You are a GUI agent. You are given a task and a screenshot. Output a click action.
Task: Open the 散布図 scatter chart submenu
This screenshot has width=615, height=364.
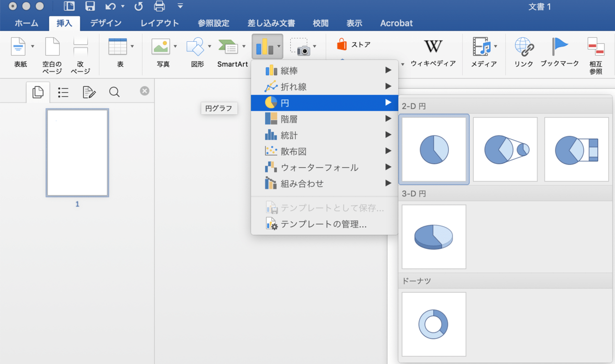[324, 151]
